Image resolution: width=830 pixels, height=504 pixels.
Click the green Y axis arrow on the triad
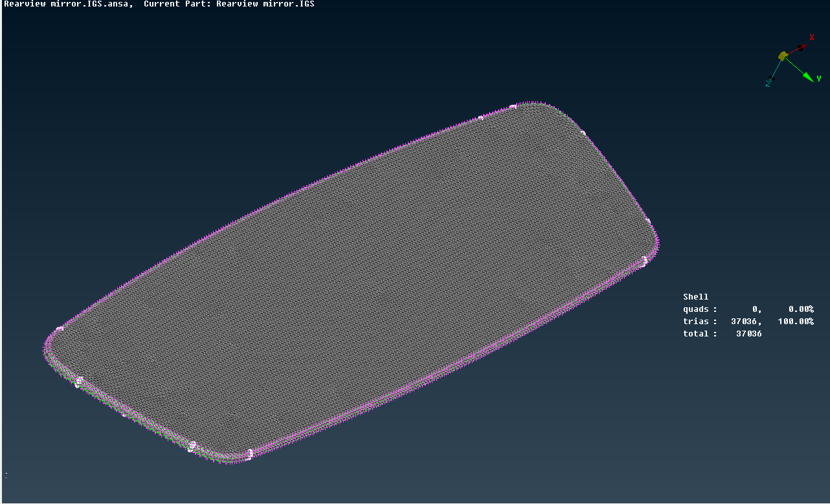[x=807, y=76]
